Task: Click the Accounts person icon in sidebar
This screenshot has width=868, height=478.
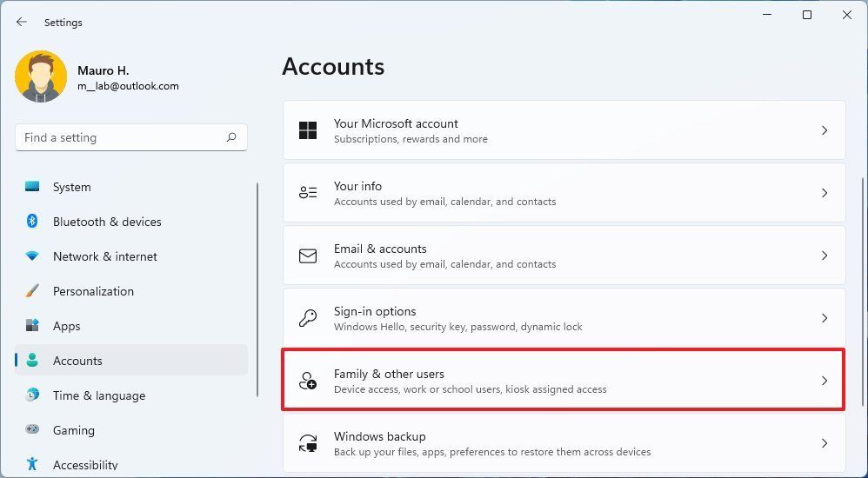Action: pyautogui.click(x=32, y=360)
